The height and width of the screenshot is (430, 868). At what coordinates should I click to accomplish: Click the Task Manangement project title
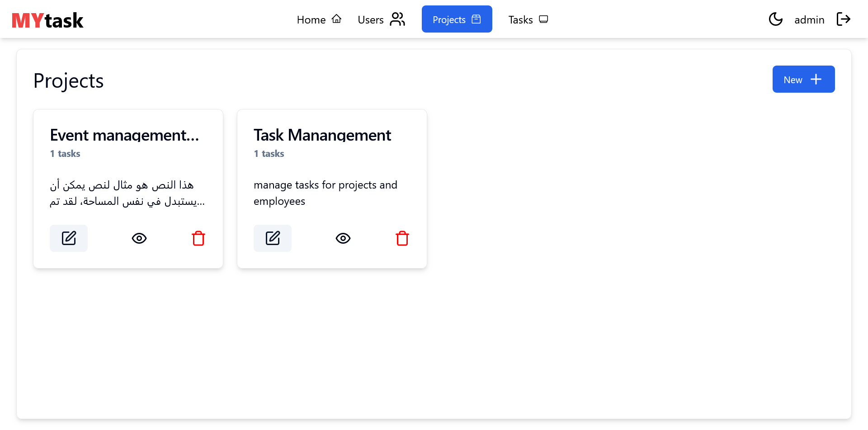(x=322, y=135)
